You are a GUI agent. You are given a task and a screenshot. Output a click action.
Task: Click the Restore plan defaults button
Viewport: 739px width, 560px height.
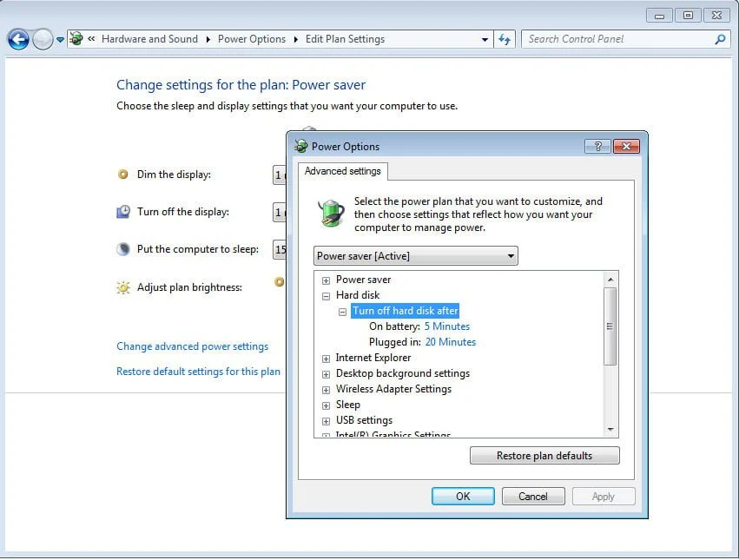click(x=544, y=456)
